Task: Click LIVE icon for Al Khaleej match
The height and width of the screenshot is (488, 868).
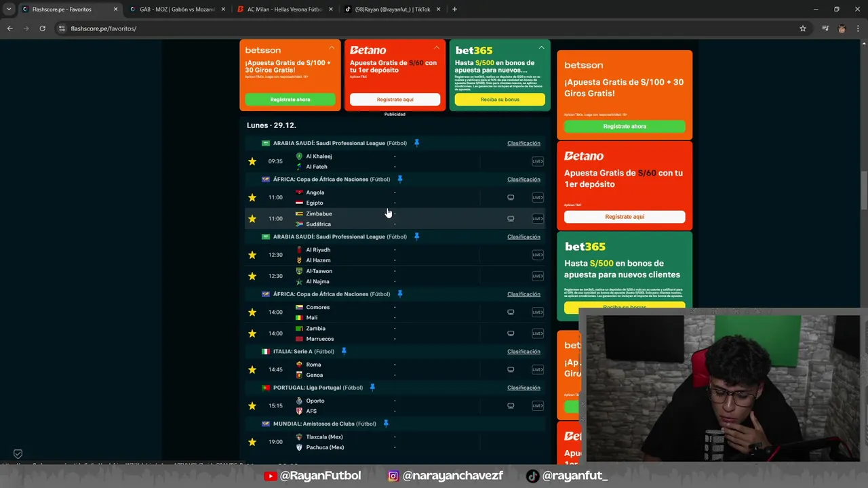Action: [538, 161]
